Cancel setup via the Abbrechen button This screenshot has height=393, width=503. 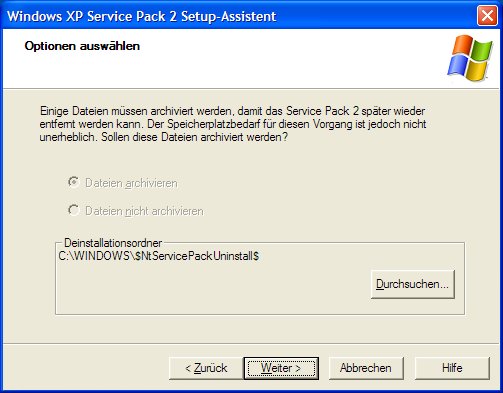click(366, 368)
